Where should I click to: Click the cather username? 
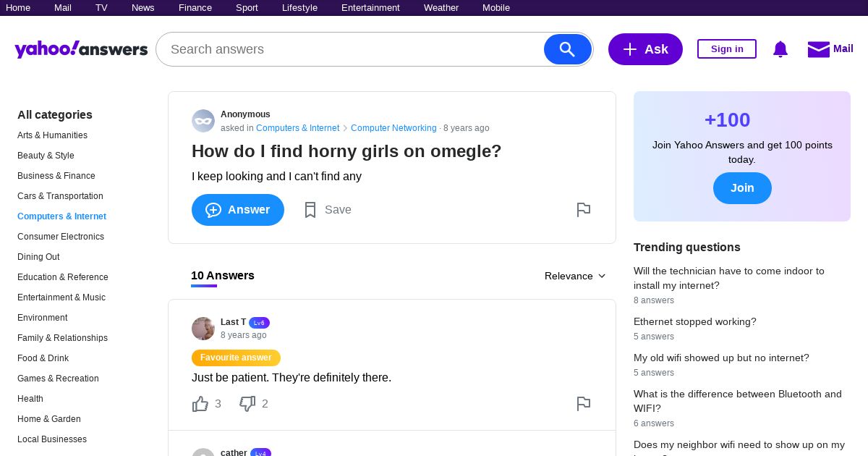234,452
